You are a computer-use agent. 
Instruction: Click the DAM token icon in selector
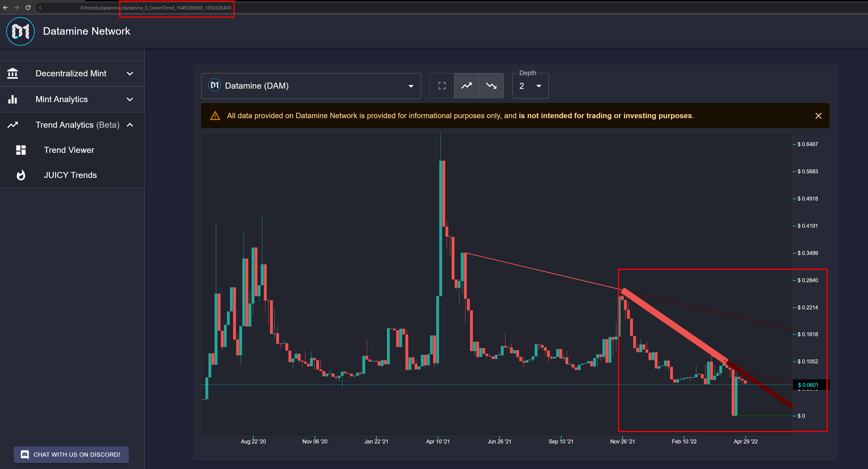[x=215, y=86]
